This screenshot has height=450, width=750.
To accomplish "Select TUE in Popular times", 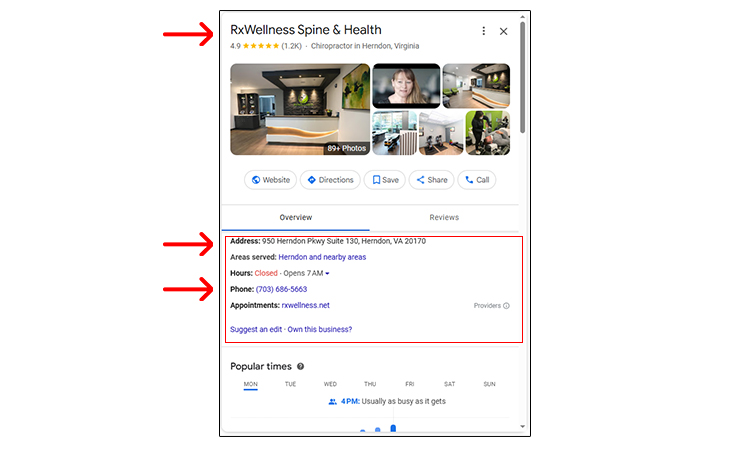I will tap(290, 384).
